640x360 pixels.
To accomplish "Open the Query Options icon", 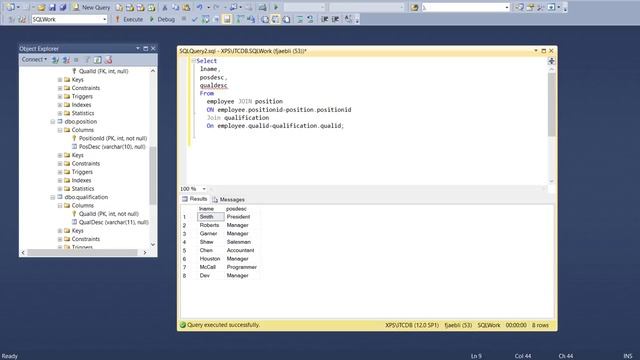I will 216,19.
